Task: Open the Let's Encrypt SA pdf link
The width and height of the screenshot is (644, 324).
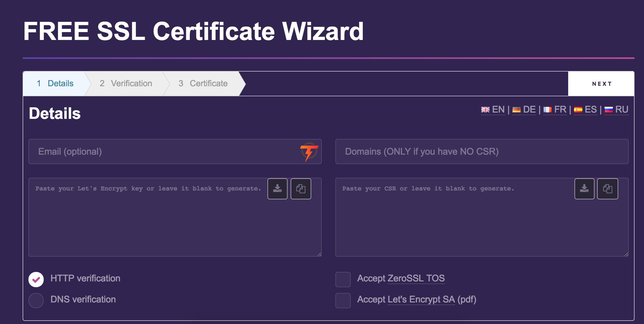Action: [x=421, y=299]
